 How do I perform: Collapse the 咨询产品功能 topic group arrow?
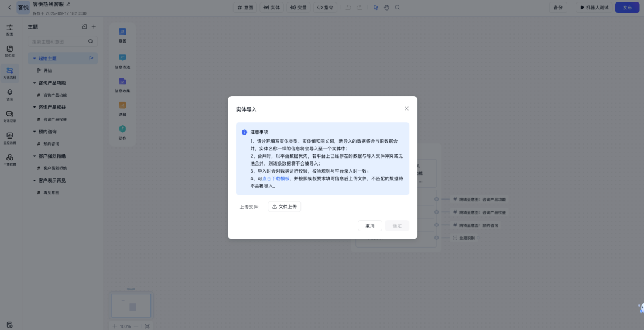pyautogui.click(x=35, y=83)
